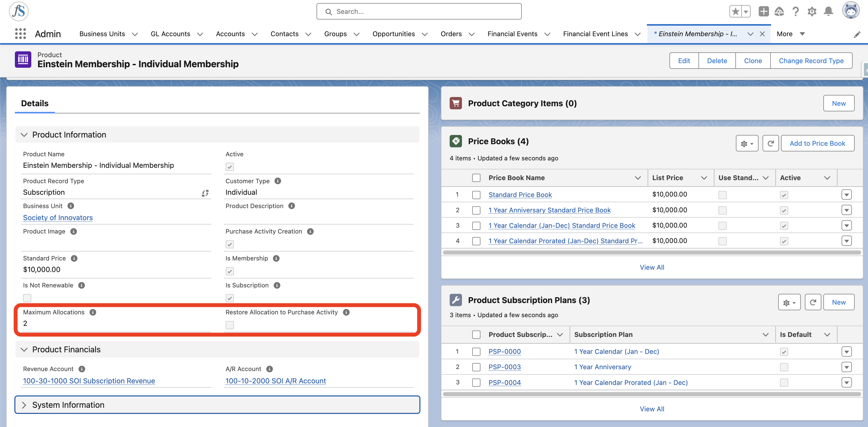868x427 pixels.
Task: Click the change record type icon beside Subscription
Action: click(x=205, y=193)
